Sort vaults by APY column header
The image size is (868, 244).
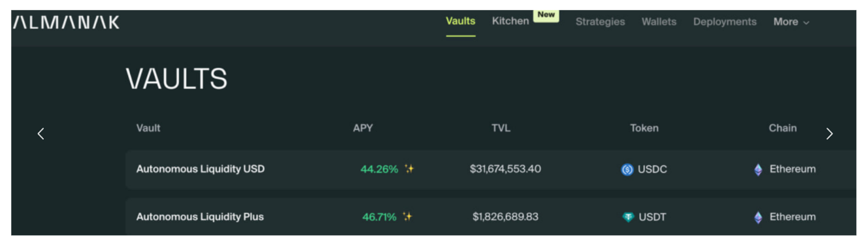pyautogui.click(x=363, y=128)
